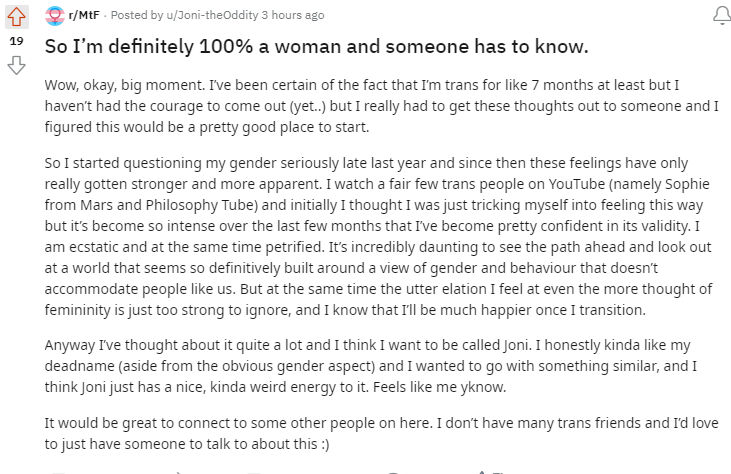Click 'Philosophy Tube' in the post body
This screenshot has height=474, width=731.
click(x=202, y=205)
